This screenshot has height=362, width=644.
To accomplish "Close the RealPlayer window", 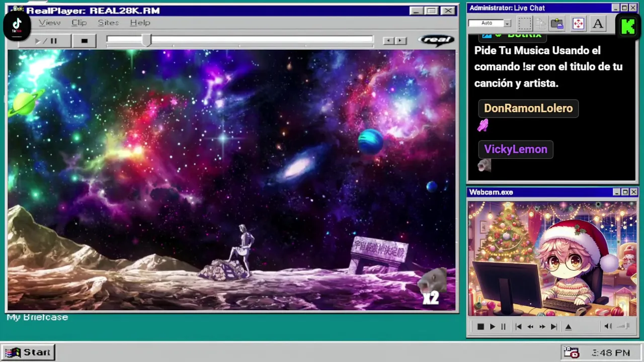I will point(448,11).
